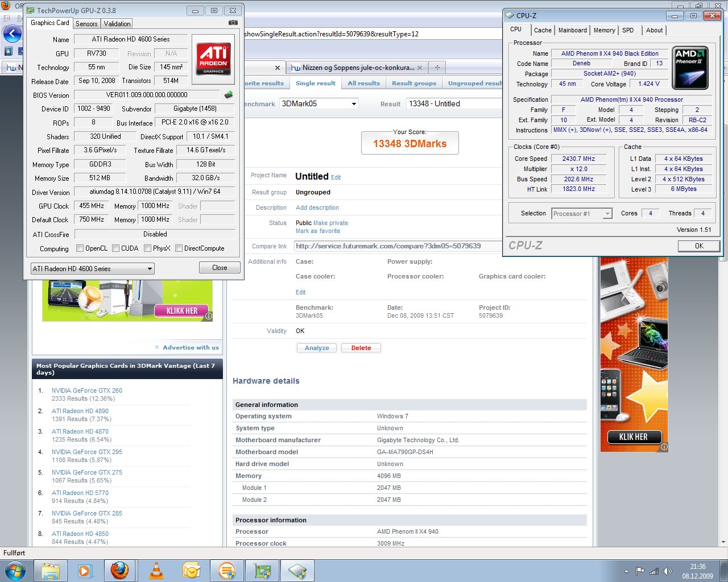The width and height of the screenshot is (728, 582).
Task: Close the Nizzen og Soppens browser tab
Action: tap(420, 67)
